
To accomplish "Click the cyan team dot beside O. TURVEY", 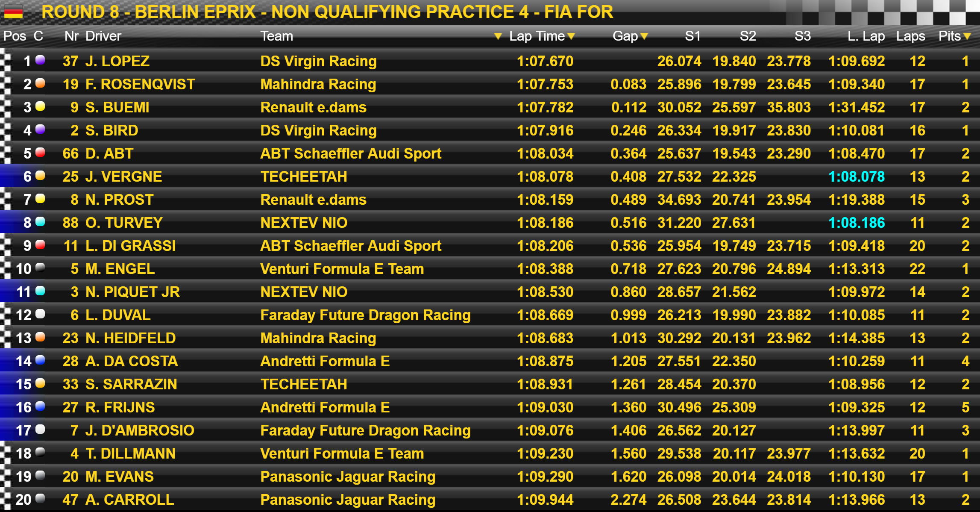I will click(x=40, y=222).
